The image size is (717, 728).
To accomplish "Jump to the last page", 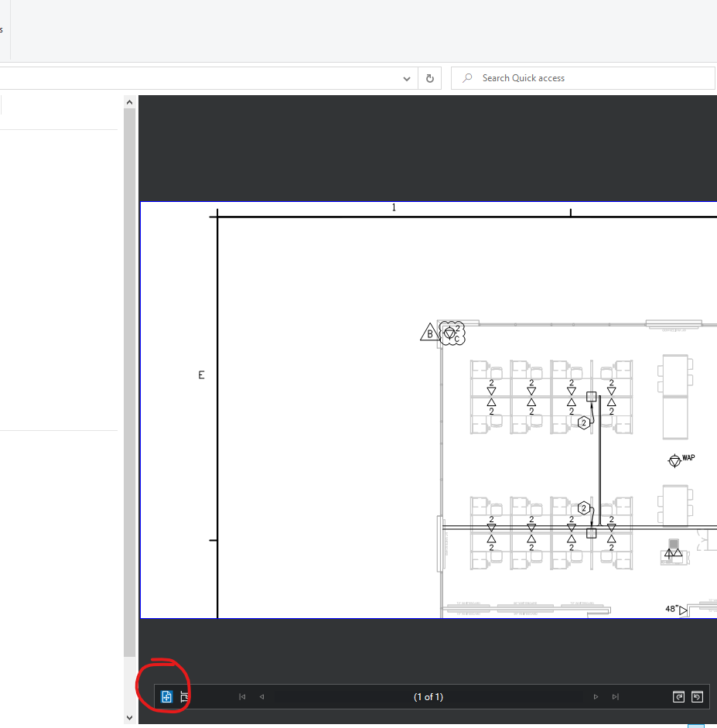I will point(615,696).
